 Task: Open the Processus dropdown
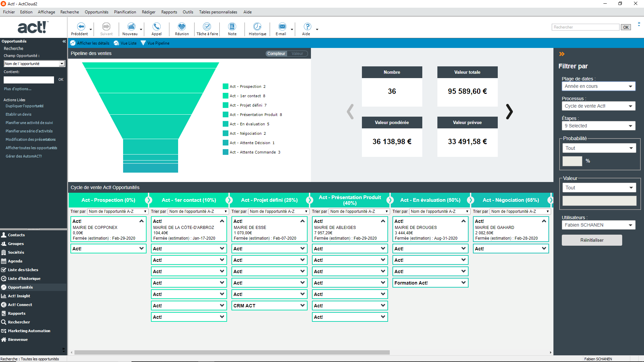[598, 106]
